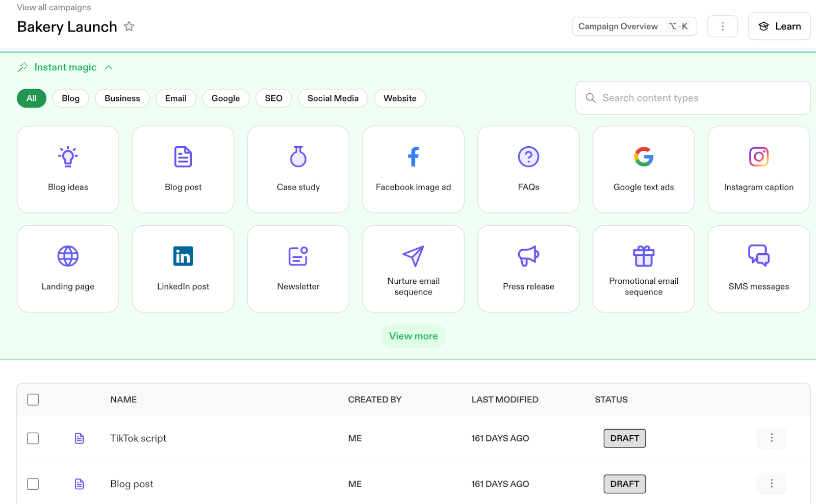
Task: Check the TikTok script row checkbox
Action: (x=33, y=438)
